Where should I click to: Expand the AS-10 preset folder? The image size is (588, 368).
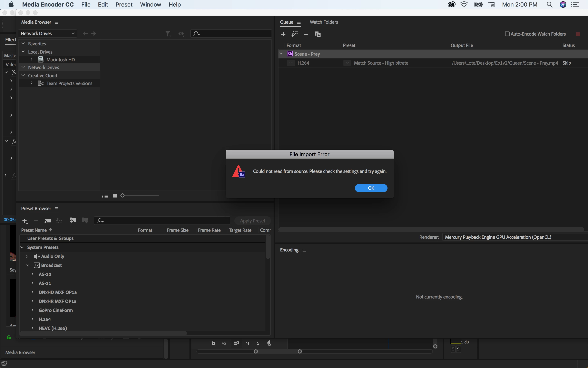click(32, 274)
